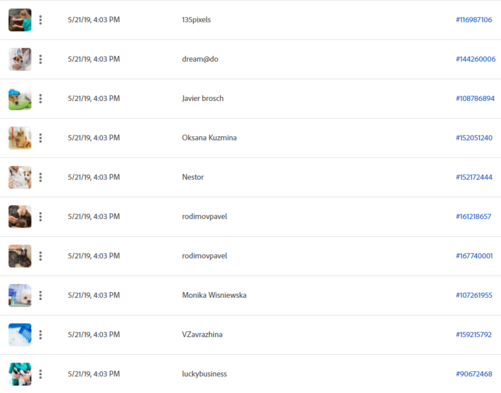Open more options for dream@do row
The height and width of the screenshot is (393, 501).
pyautogui.click(x=40, y=59)
